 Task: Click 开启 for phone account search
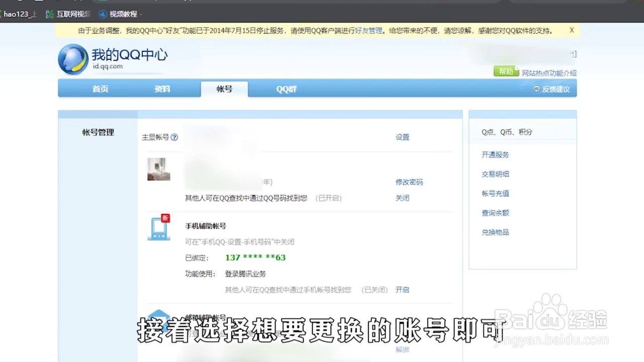403,290
